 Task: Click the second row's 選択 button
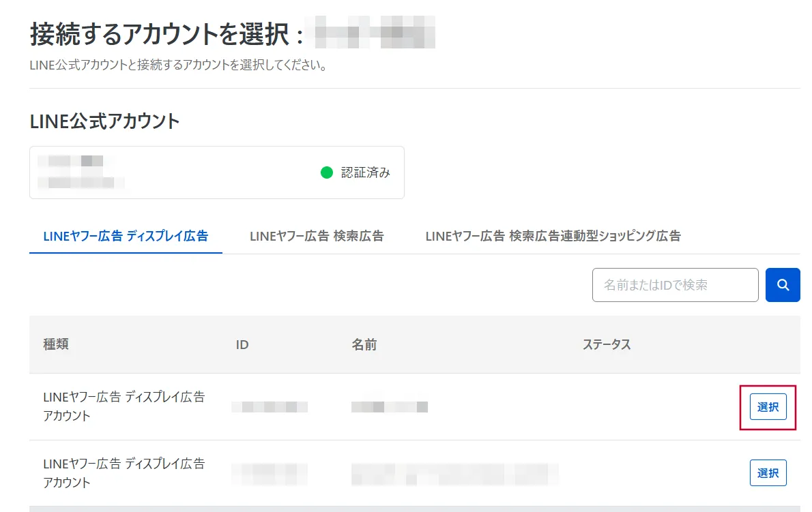click(768, 472)
